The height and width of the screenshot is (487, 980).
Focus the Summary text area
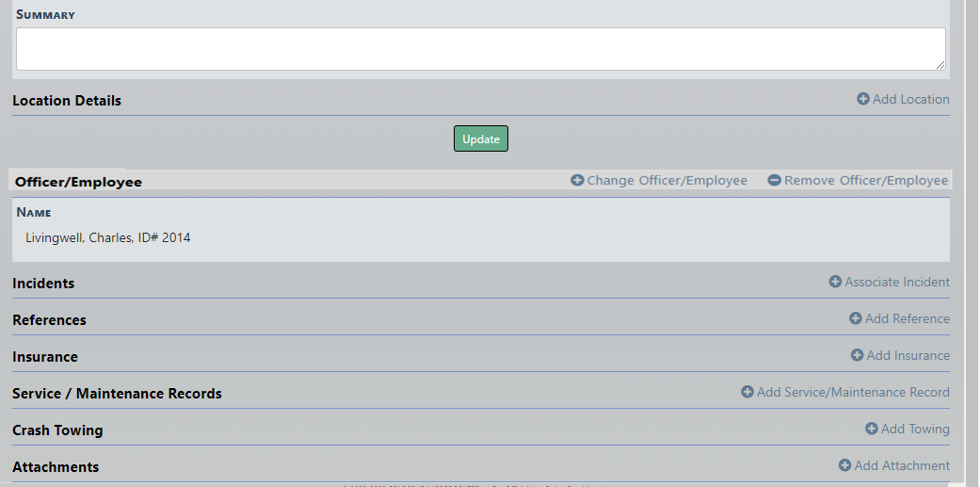(x=480, y=48)
